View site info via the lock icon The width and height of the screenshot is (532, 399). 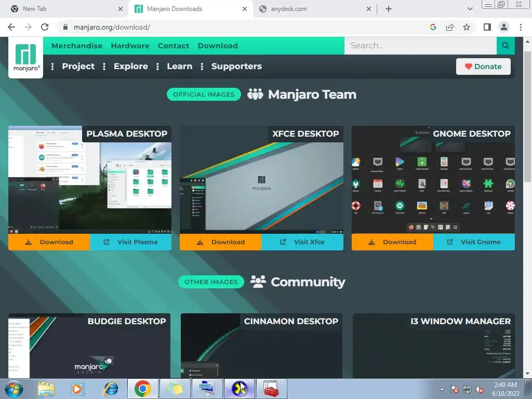tap(65, 27)
